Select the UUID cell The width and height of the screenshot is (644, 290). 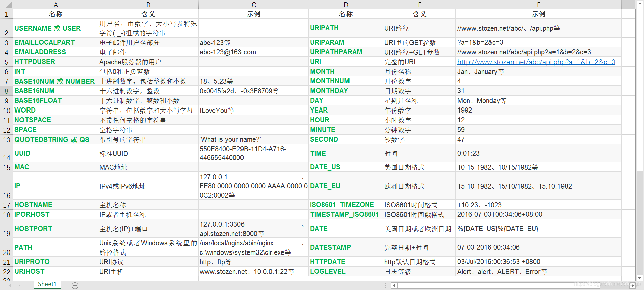pyautogui.click(x=56, y=153)
